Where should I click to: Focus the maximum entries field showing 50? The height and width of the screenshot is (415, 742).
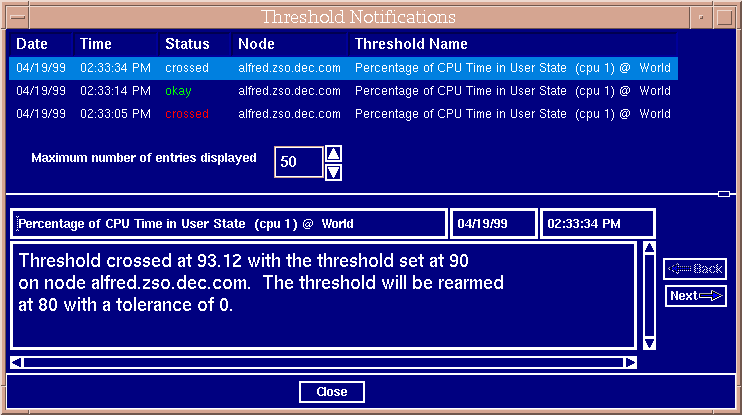299,162
